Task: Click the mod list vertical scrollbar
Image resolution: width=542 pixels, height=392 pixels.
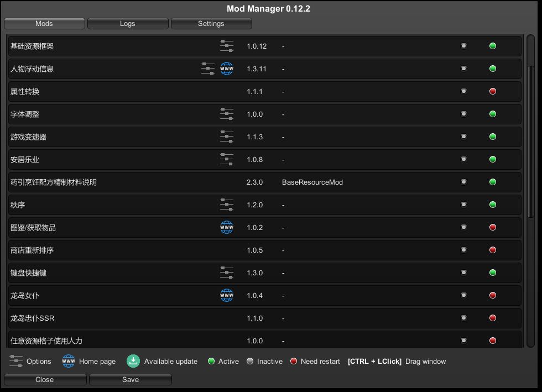Action: click(x=530, y=138)
